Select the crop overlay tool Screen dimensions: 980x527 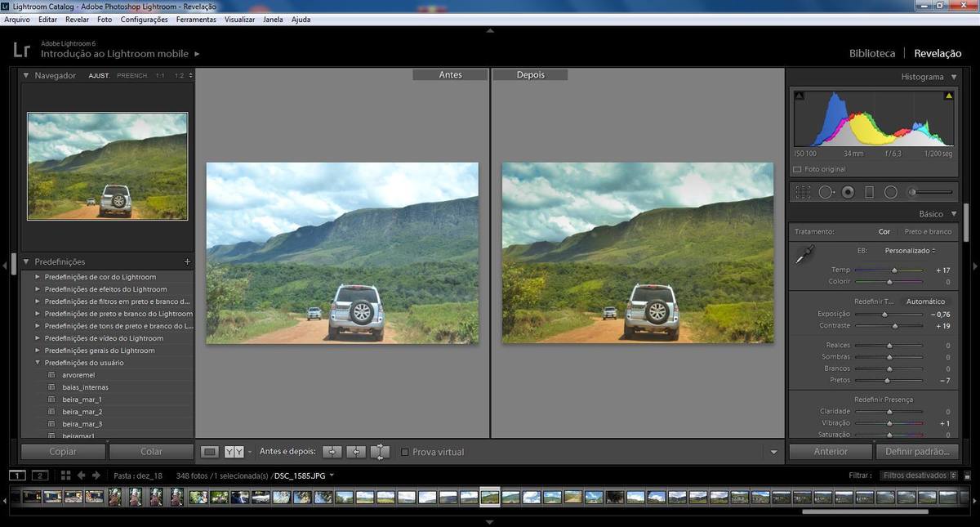coord(804,192)
